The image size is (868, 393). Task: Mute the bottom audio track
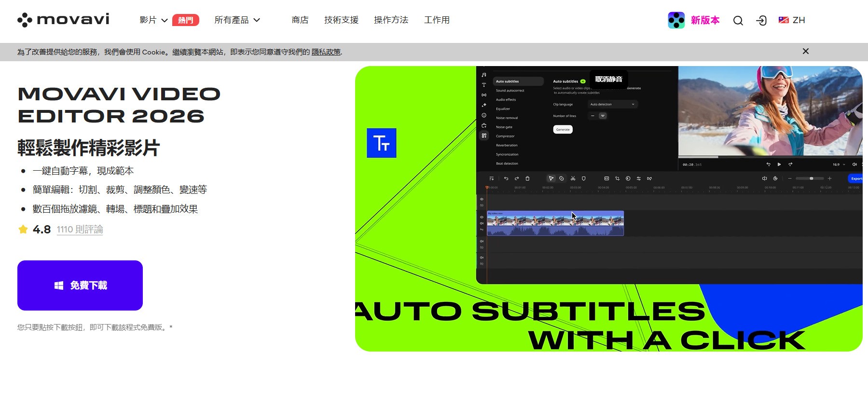tap(482, 257)
